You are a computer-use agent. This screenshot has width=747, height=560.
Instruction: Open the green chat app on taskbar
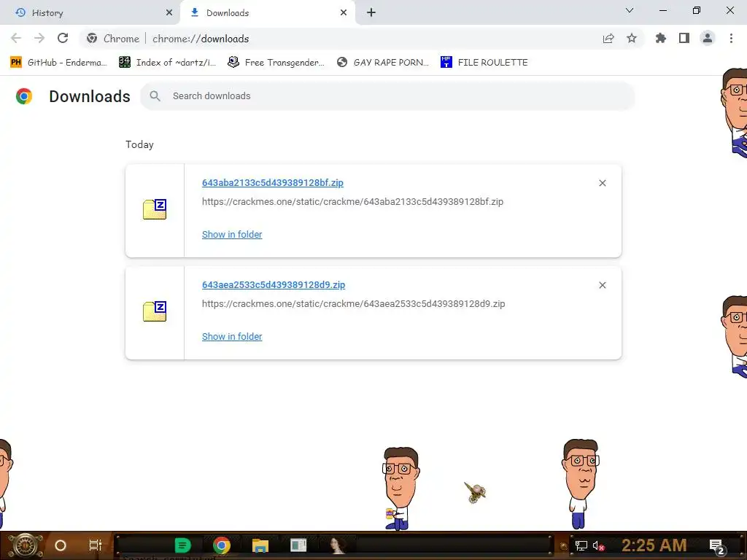pyautogui.click(x=182, y=545)
